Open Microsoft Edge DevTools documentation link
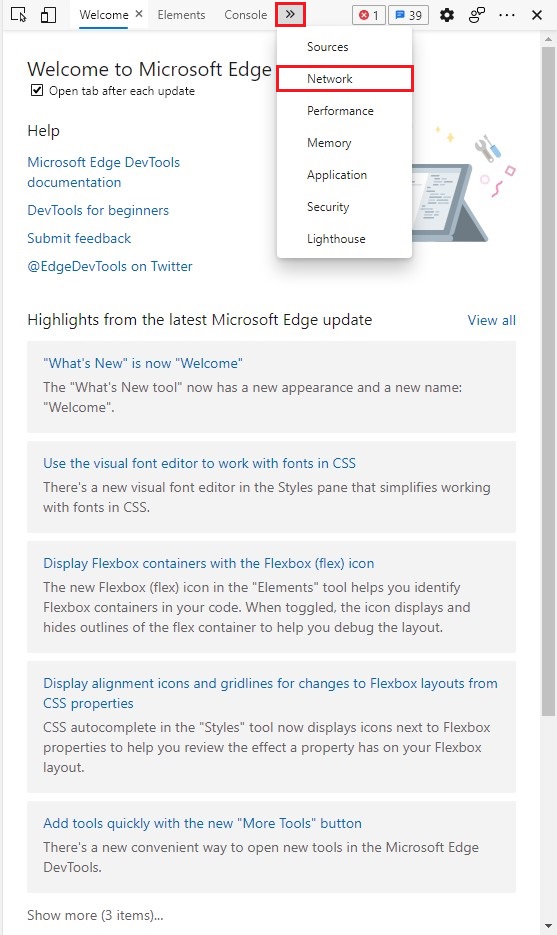The width and height of the screenshot is (557, 935). pos(104,172)
